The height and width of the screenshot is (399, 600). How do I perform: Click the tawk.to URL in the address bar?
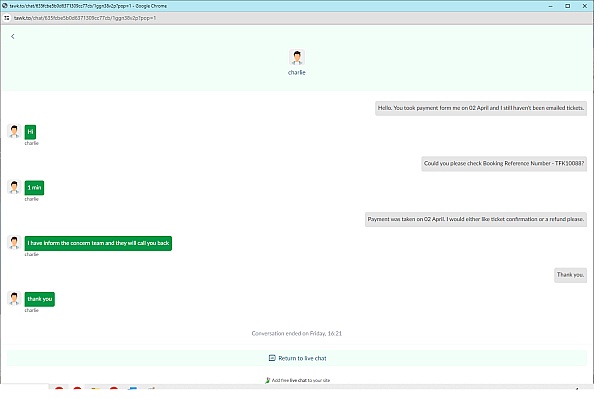tap(85, 18)
